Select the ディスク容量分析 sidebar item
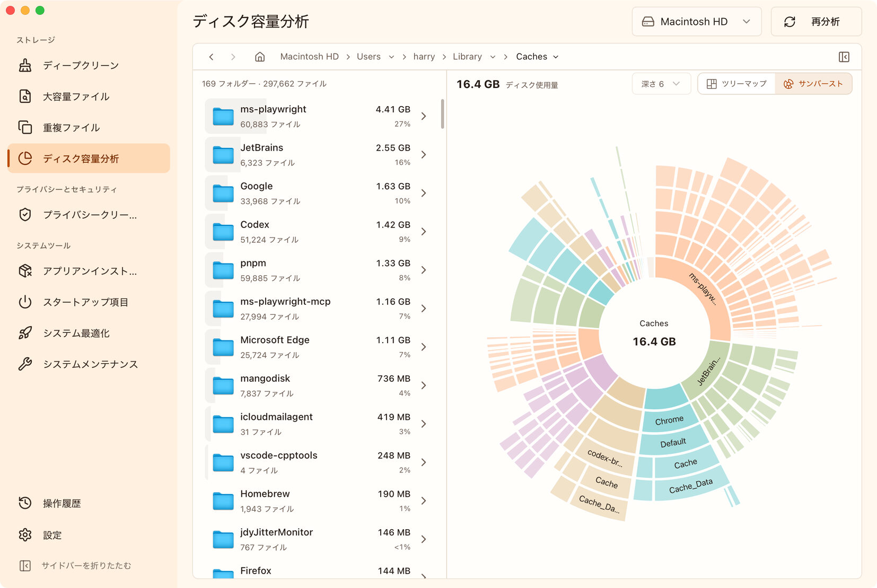The width and height of the screenshot is (877, 588). click(x=89, y=159)
